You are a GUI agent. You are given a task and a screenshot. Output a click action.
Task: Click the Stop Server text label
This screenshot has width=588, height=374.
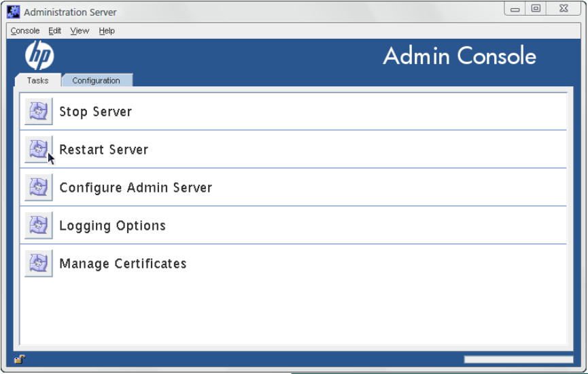(95, 112)
